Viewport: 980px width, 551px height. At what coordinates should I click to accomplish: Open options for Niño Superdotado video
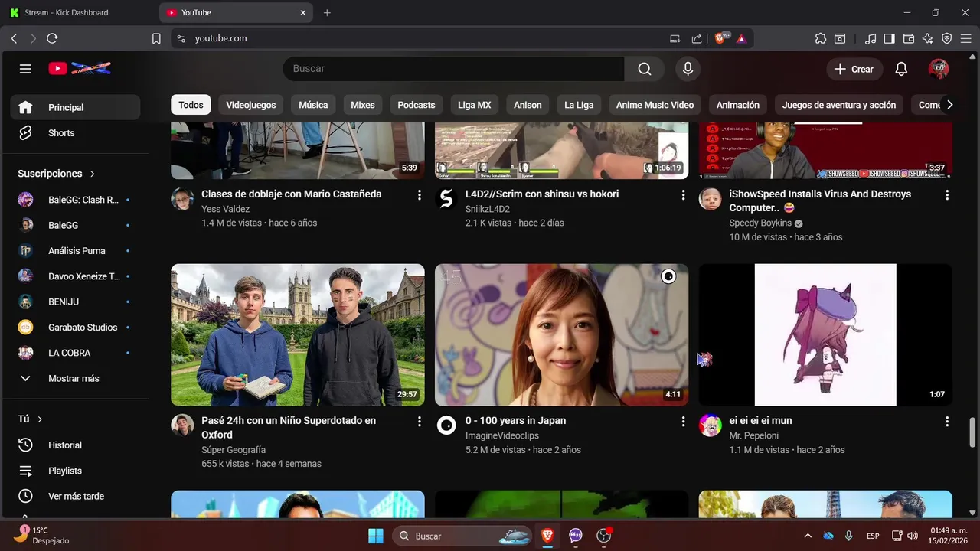pyautogui.click(x=419, y=422)
